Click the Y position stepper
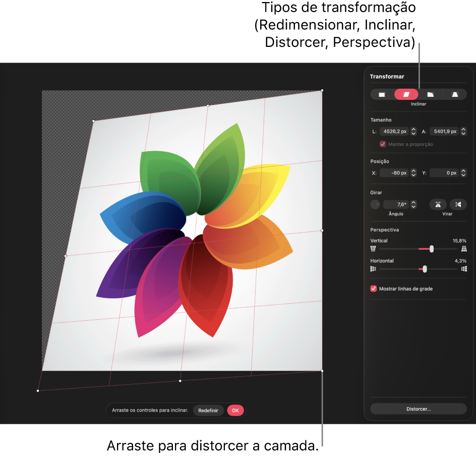476x459 pixels. [463, 173]
